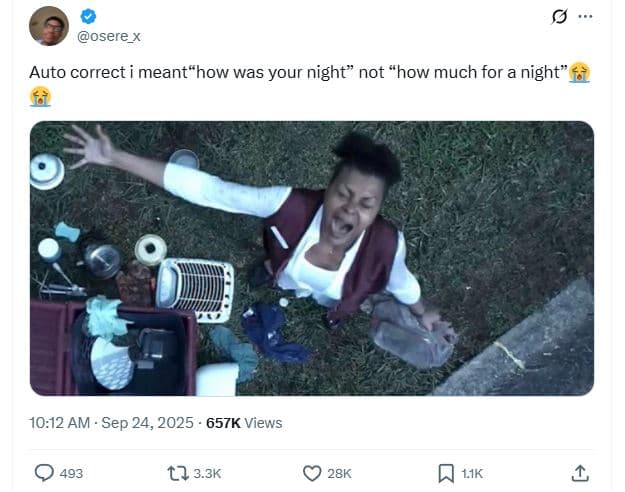Open the attached image of screaming woman
Screen dimensions: 625x492
coord(311,258)
